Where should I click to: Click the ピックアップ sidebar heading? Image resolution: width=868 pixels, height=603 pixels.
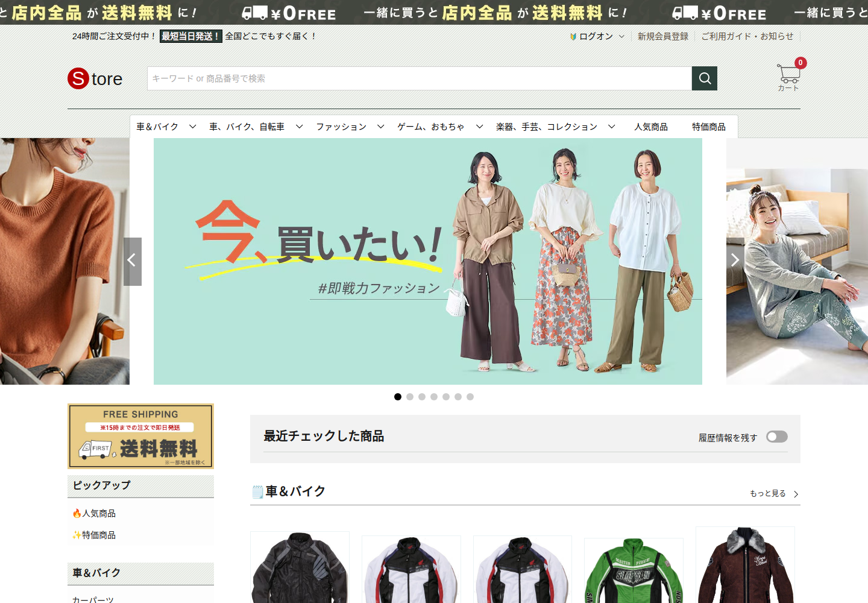(x=101, y=485)
